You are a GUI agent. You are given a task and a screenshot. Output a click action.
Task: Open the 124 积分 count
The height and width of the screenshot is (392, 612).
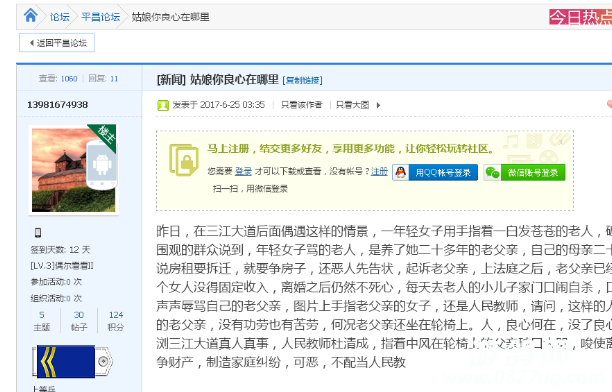[x=116, y=321]
